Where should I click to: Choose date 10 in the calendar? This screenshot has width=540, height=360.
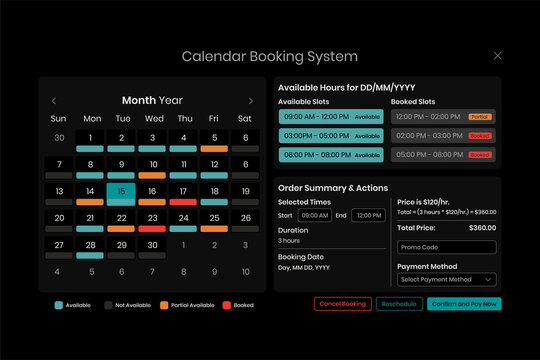point(152,168)
